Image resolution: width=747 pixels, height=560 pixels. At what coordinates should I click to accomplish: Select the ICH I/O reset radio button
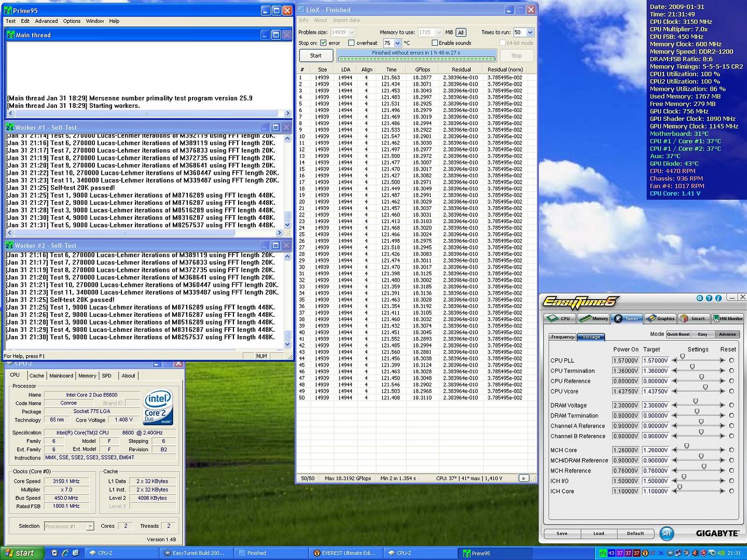[731, 481]
